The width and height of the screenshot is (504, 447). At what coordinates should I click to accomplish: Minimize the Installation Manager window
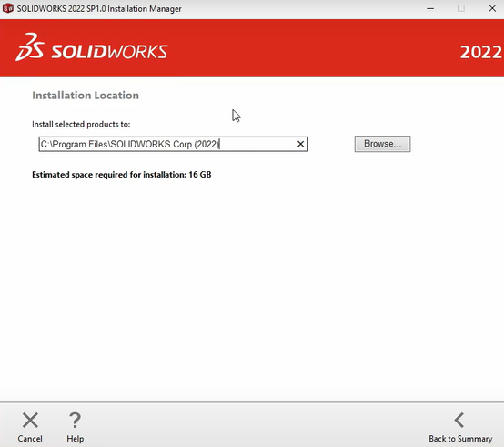pyautogui.click(x=430, y=9)
